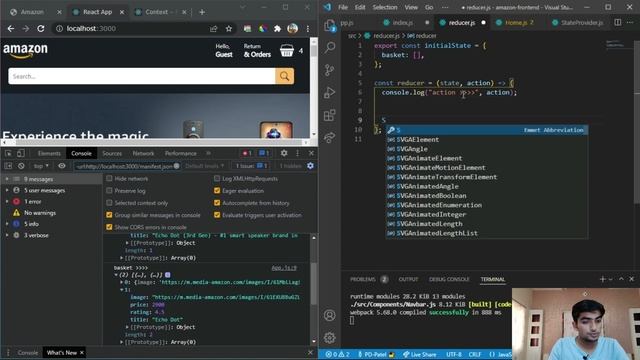Click Hello, Guest sign-in link

coord(224,51)
